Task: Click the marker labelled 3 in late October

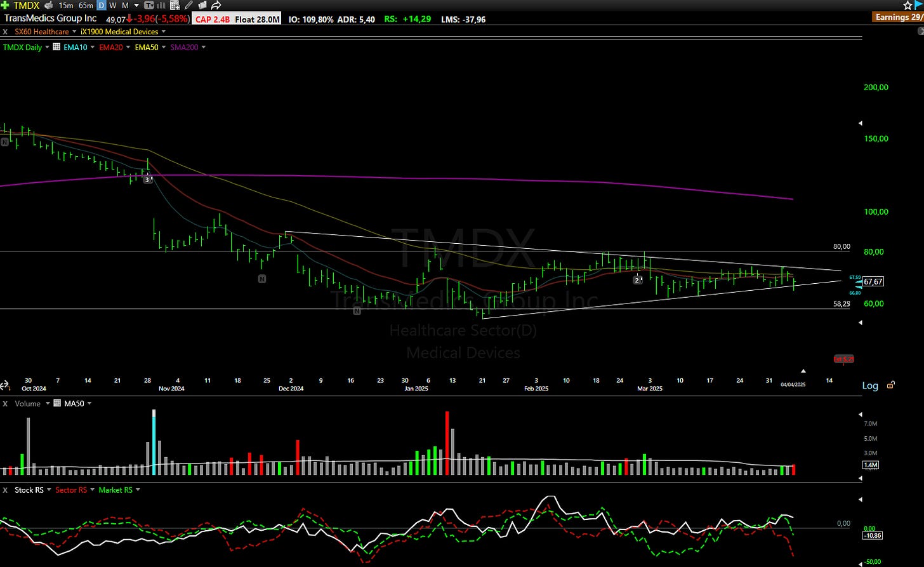Action: click(x=148, y=180)
